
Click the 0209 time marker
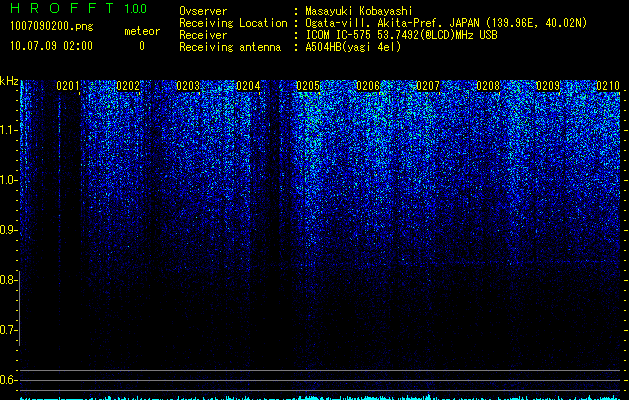(548, 86)
